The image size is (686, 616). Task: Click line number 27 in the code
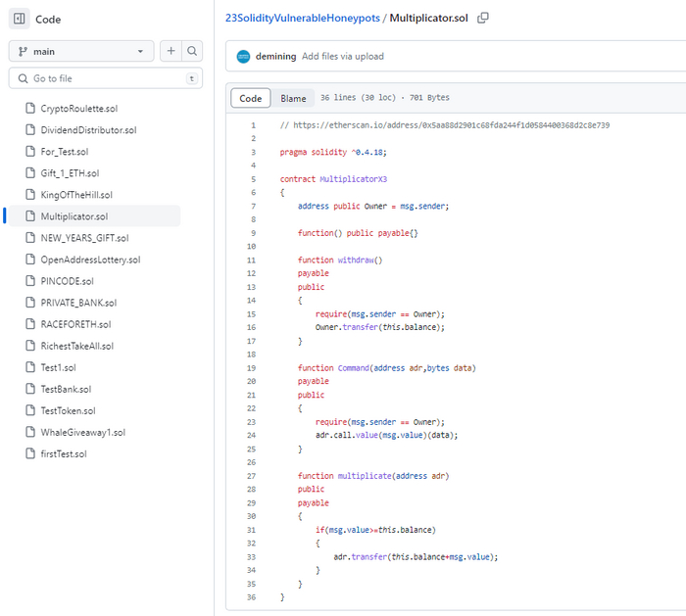click(x=252, y=475)
